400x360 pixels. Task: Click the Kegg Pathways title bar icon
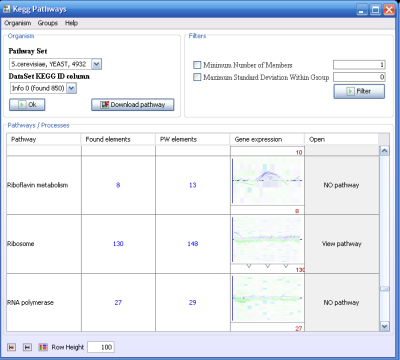pyautogui.click(x=6, y=9)
